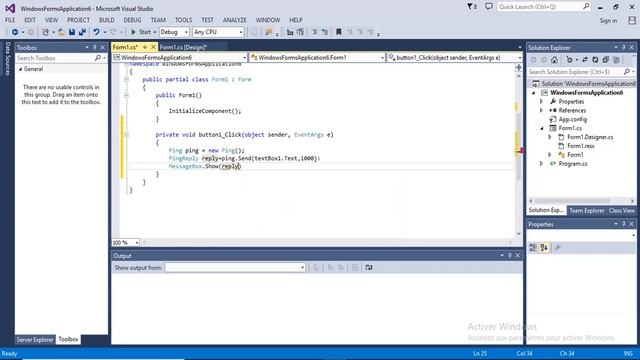This screenshot has height=360, width=640.
Task: Click the bookmark icon in the toolbar
Action: pos(338,32)
